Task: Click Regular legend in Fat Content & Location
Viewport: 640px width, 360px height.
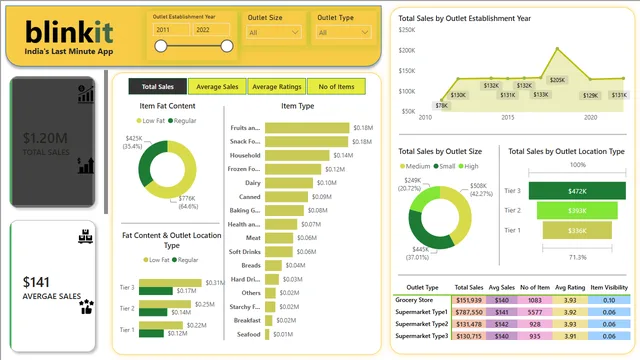Action: 185,260
